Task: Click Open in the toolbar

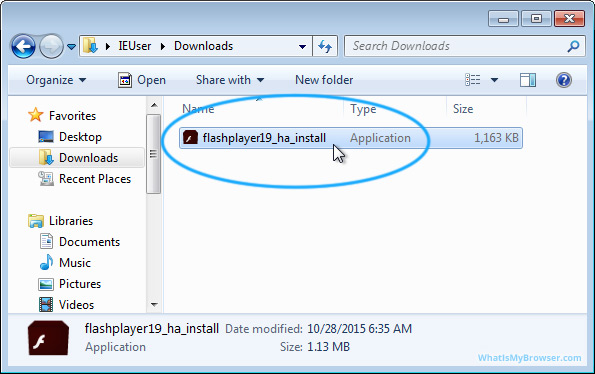Action: click(x=142, y=80)
